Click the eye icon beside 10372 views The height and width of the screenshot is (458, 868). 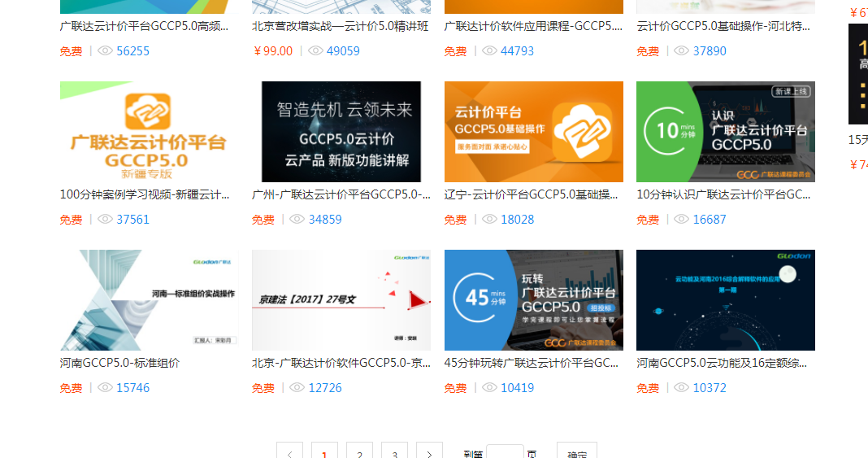click(681, 387)
